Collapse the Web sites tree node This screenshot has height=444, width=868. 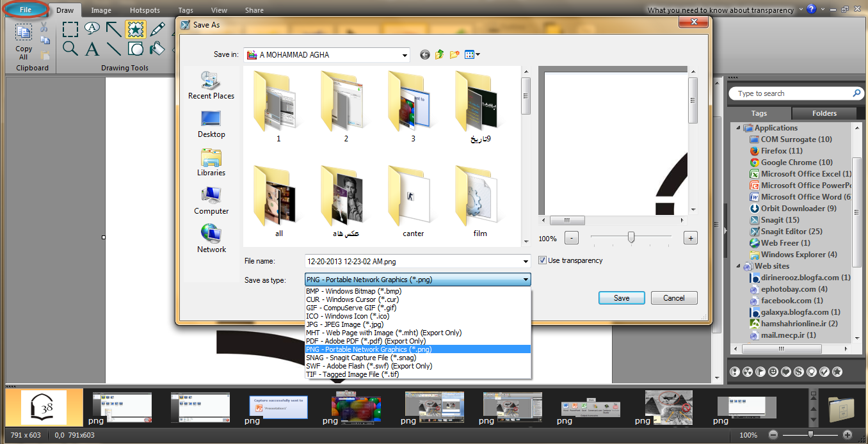pyautogui.click(x=738, y=266)
